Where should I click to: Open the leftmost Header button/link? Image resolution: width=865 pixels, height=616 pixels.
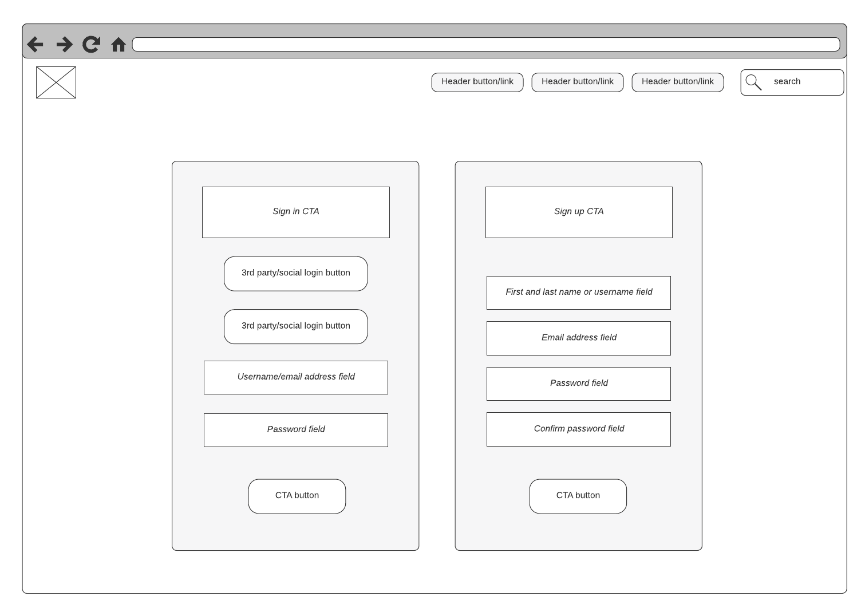477,82
